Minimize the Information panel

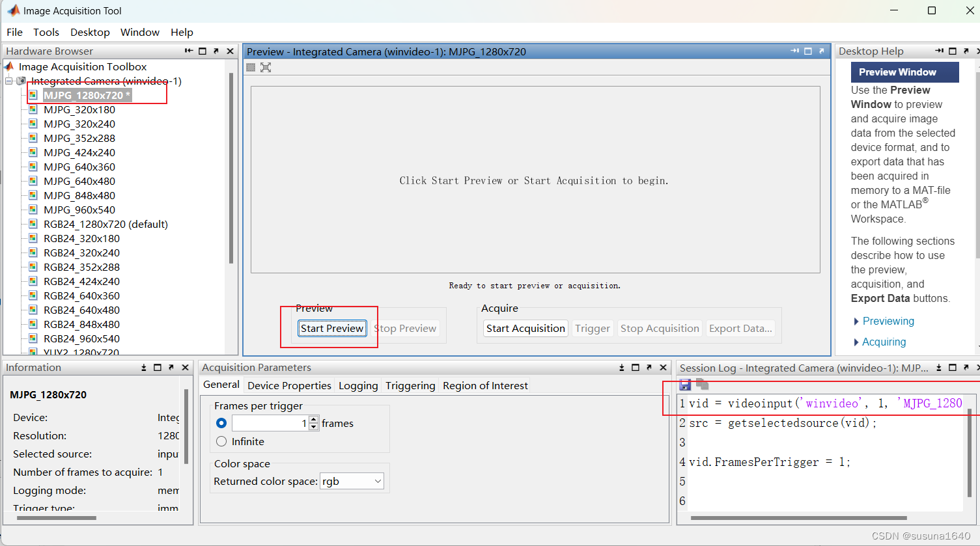pyautogui.click(x=144, y=368)
